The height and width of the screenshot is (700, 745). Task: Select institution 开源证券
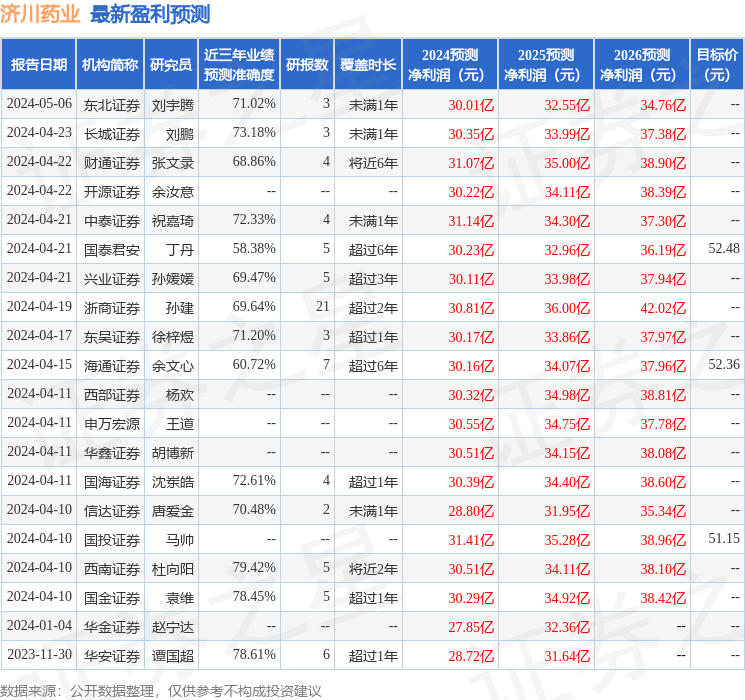click(x=112, y=192)
